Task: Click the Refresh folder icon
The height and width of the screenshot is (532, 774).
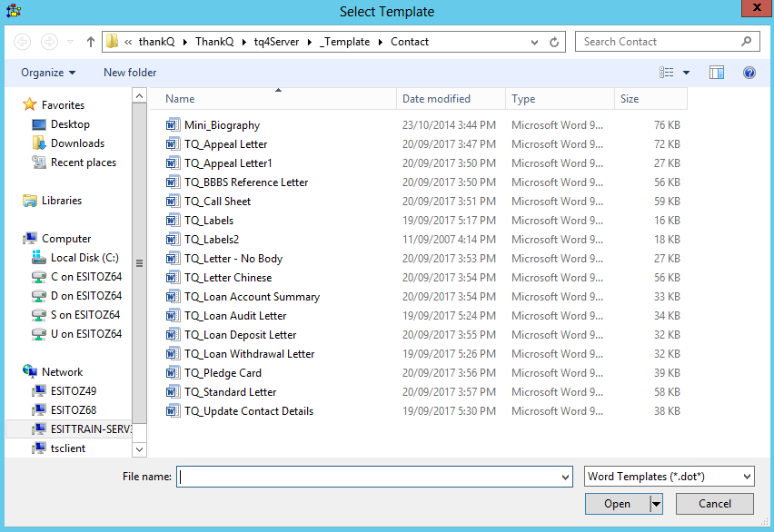Action: click(555, 42)
